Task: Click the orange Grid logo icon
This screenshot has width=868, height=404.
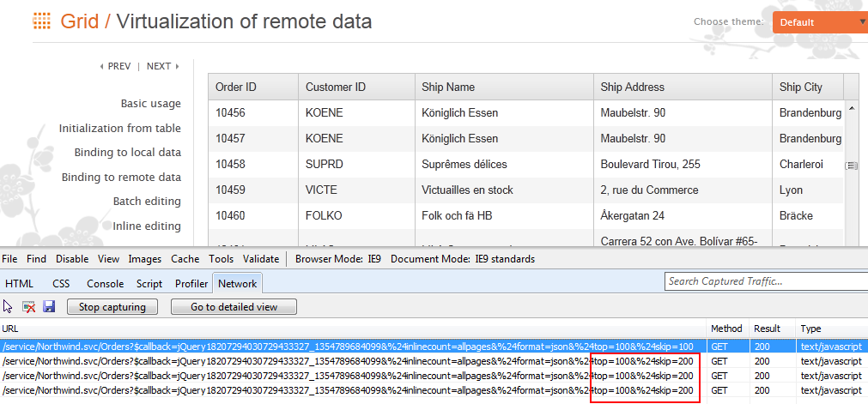Action: pos(41,21)
